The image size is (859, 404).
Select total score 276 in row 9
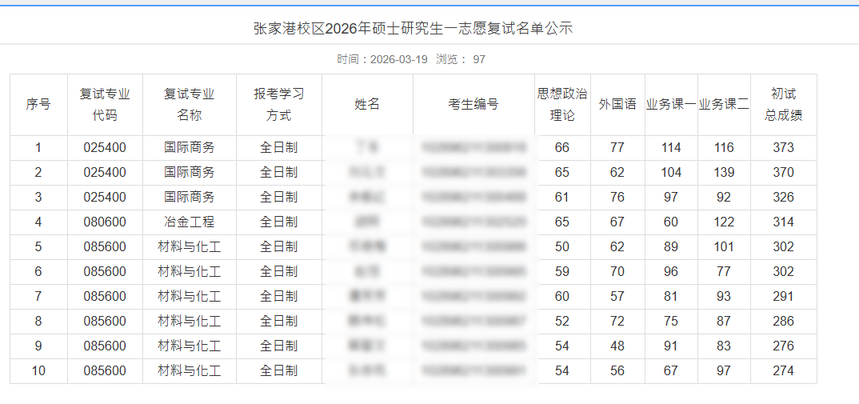click(x=783, y=346)
